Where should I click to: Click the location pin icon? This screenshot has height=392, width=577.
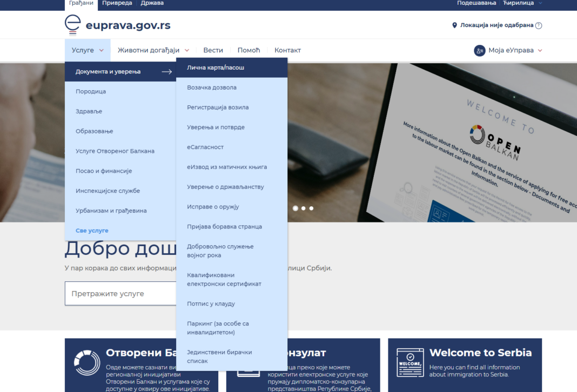[x=454, y=25]
